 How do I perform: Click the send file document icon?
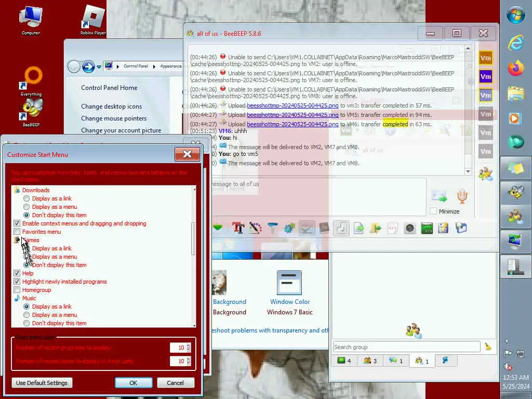point(358,228)
